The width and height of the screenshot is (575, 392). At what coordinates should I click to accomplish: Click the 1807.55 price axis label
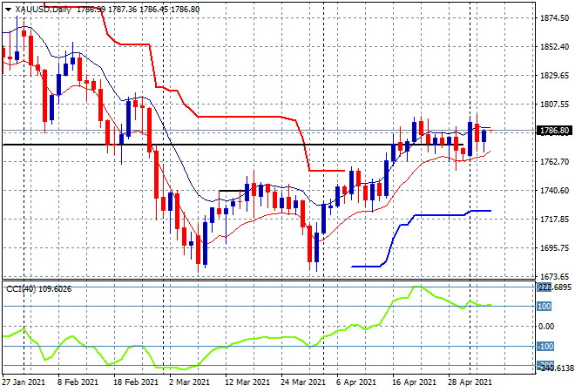point(555,105)
